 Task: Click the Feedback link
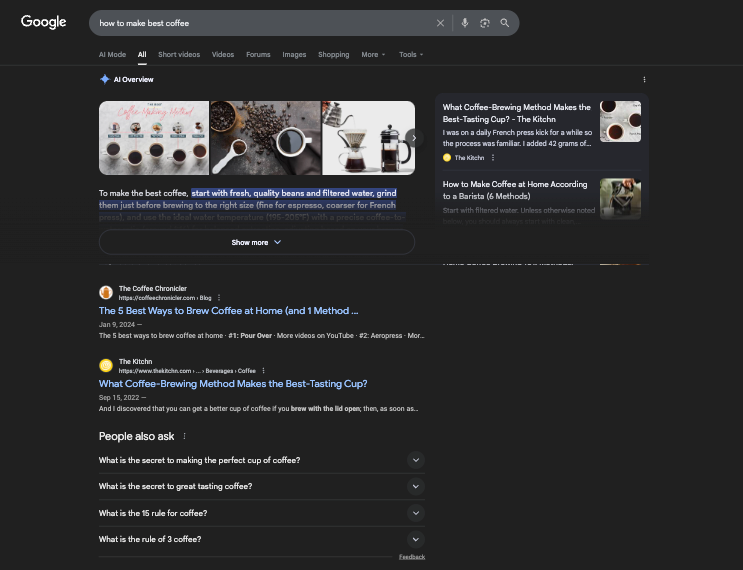click(x=411, y=557)
